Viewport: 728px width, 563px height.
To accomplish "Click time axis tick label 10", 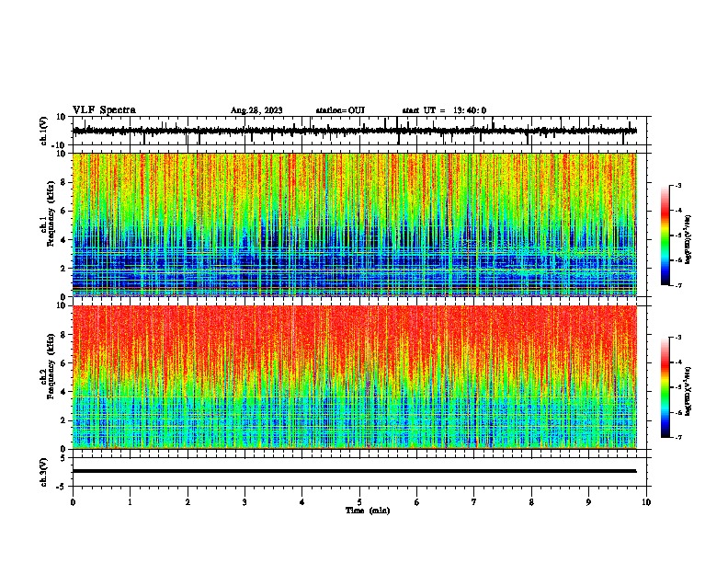I will (646, 502).
